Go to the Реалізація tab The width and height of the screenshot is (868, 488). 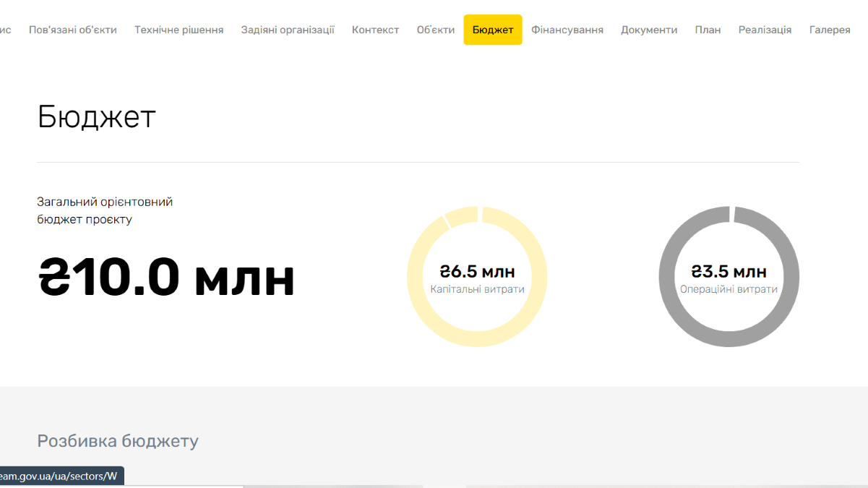point(765,30)
